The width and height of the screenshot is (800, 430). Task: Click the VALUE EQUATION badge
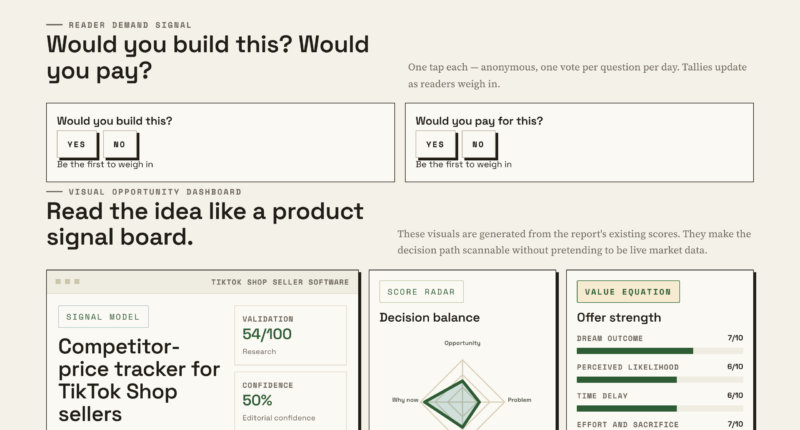coord(628,292)
